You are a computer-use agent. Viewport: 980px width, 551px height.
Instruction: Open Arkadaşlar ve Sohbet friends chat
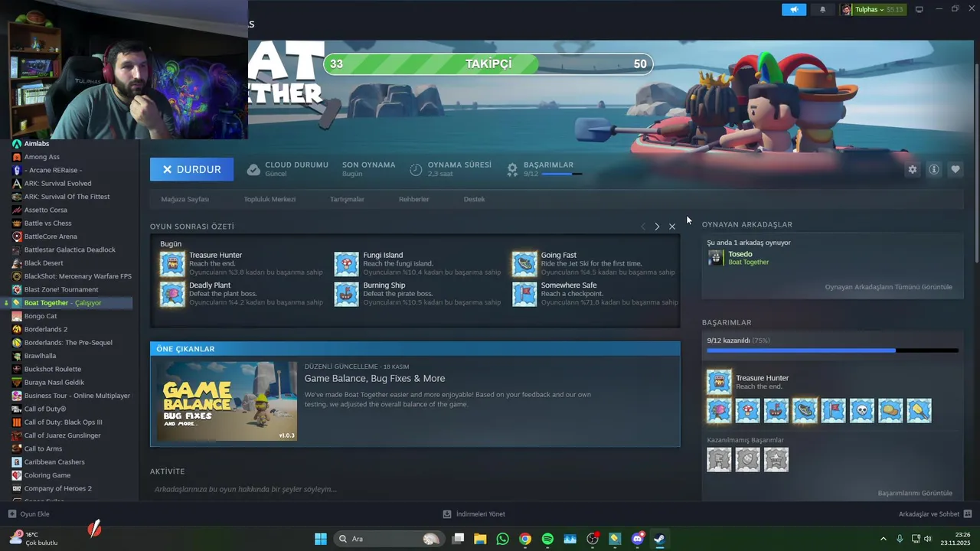pyautogui.click(x=935, y=514)
